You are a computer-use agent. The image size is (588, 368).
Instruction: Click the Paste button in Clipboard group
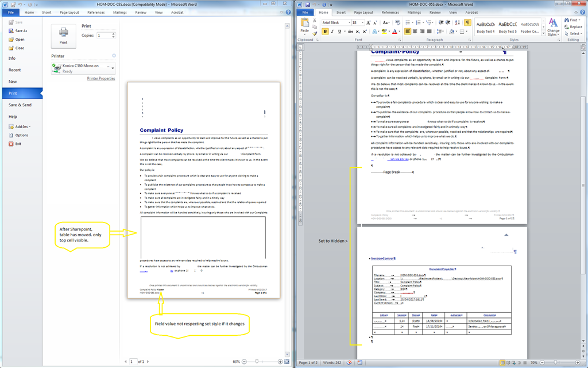coord(304,25)
